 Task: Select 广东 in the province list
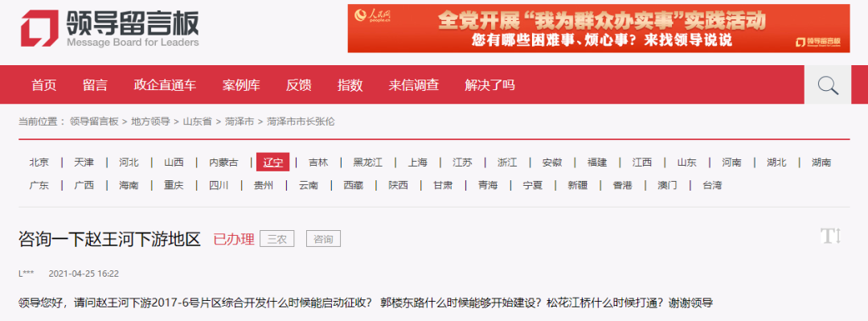tap(39, 185)
